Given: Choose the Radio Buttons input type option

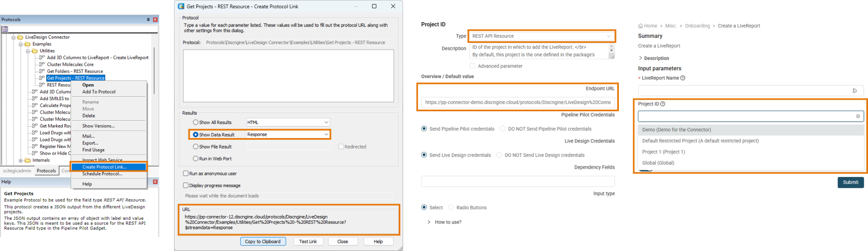Looking at the screenshot, I should pos(451,207).
